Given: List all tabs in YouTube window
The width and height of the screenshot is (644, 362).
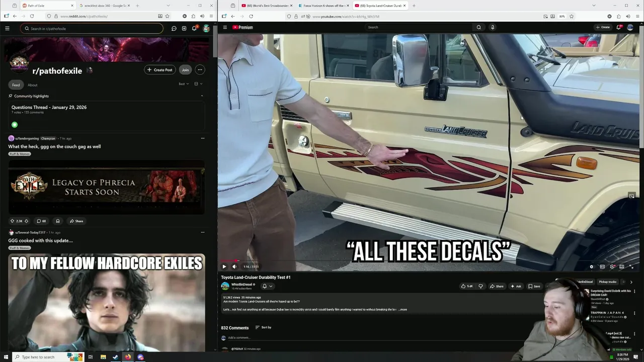Looking at the screenshot, I should point(594,6).
